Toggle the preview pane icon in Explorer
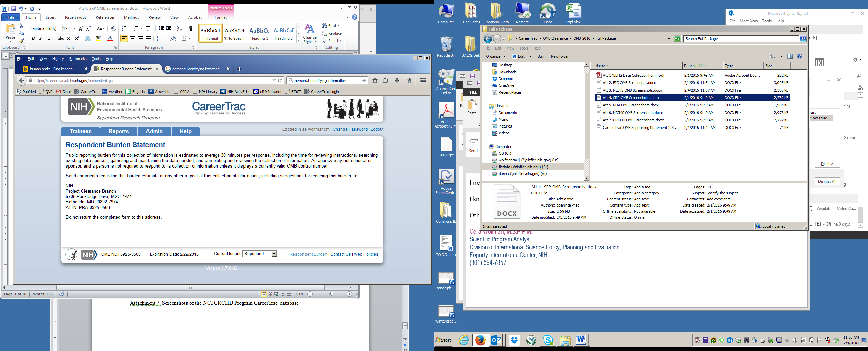The height and width of the screenshot is (351, 868). point(790,56)
